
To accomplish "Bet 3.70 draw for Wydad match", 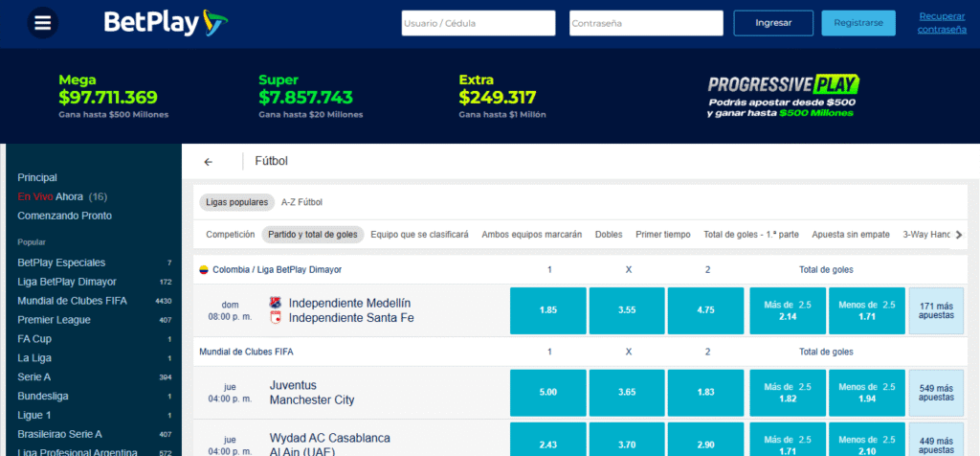I will tap(627, 439).
